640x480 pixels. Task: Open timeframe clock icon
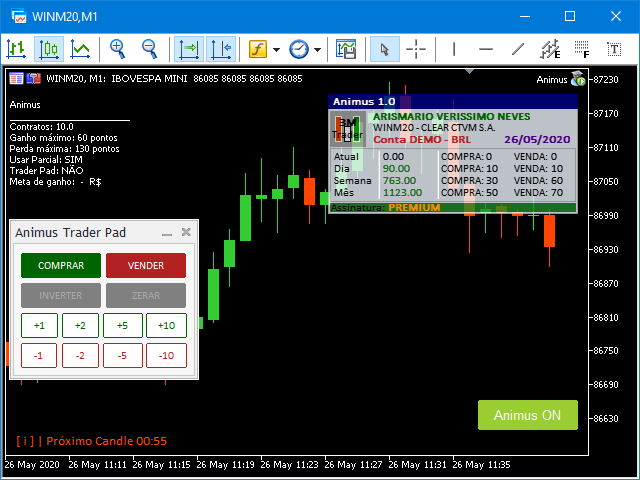tap(299, 49)
